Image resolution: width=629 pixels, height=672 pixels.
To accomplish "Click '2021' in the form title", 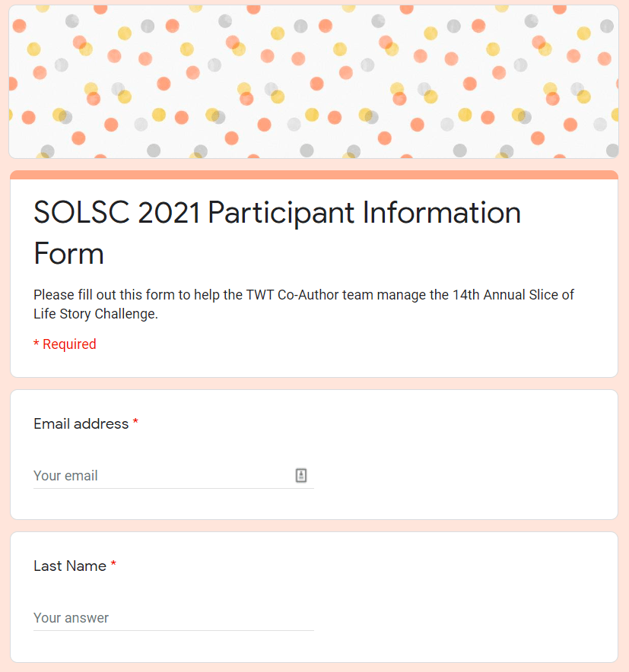I will (169, 213).
